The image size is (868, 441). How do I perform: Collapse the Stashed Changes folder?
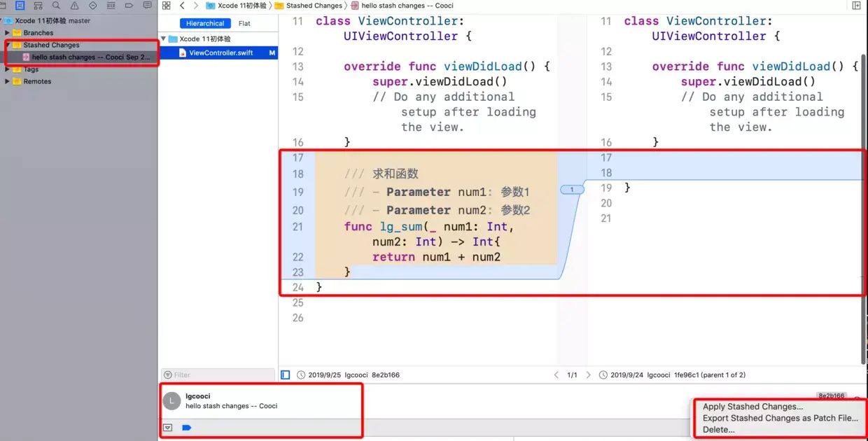pos(8,45)
